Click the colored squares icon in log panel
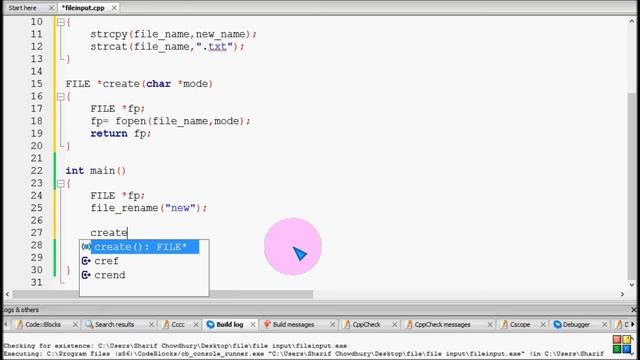Image resolution: width=640 pixels, height=360 pixels. point(622,344)
